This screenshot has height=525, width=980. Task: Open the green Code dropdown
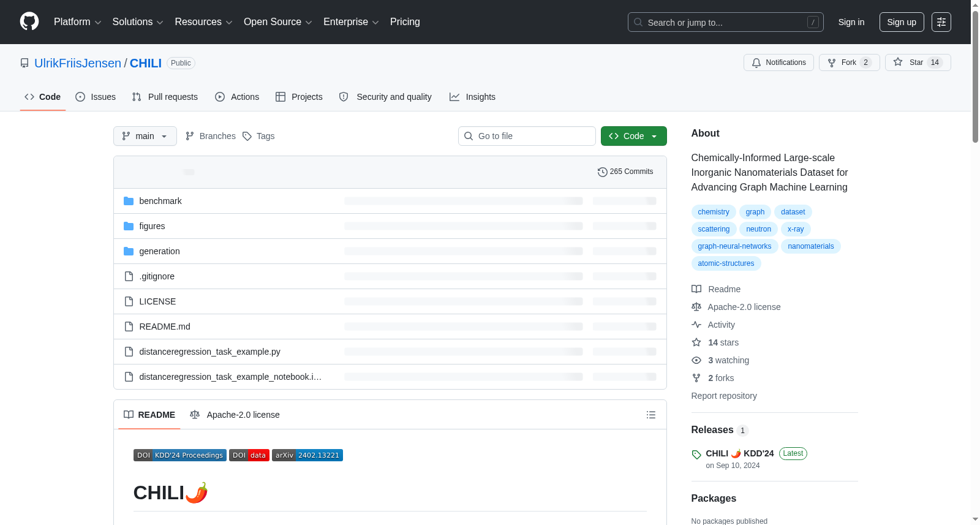633,136
